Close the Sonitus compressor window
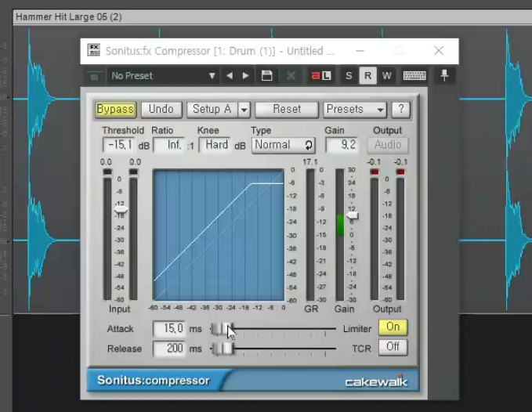Screen dimensions: 532x412 tap(439, 51)
